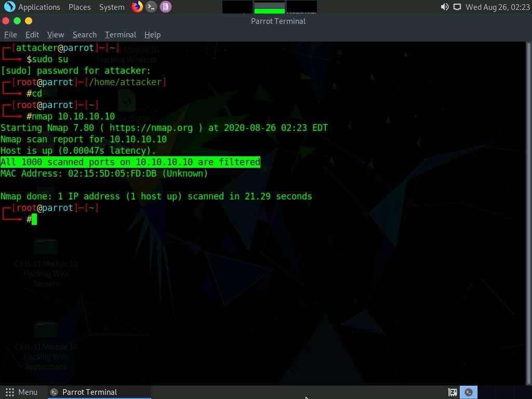Click the 'Host is up (0.00047s latency)' line
532x399 pixels.
coord(78,151)
